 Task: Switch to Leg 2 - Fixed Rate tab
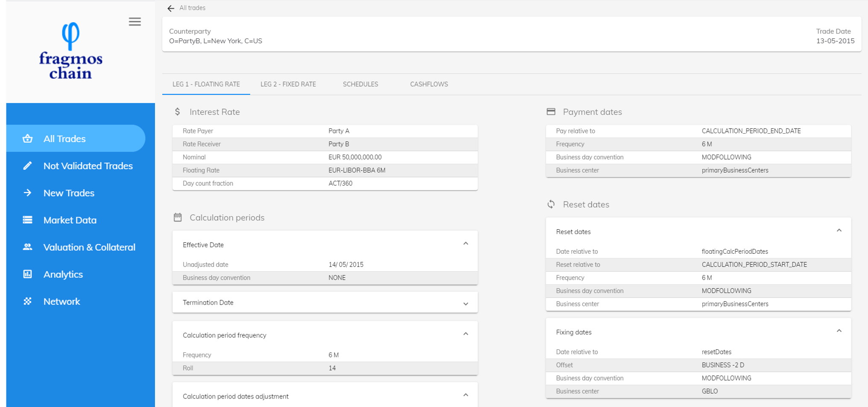click(288, 84)
